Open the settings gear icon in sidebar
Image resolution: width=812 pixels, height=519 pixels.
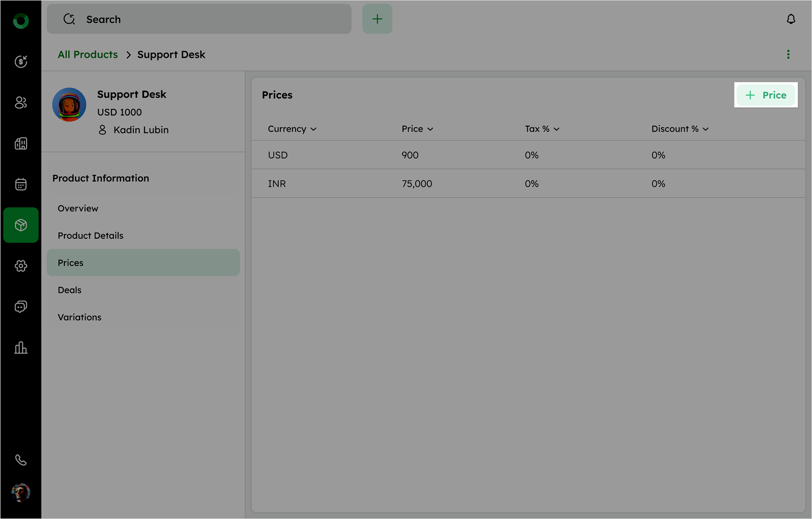tap(21, 266)
